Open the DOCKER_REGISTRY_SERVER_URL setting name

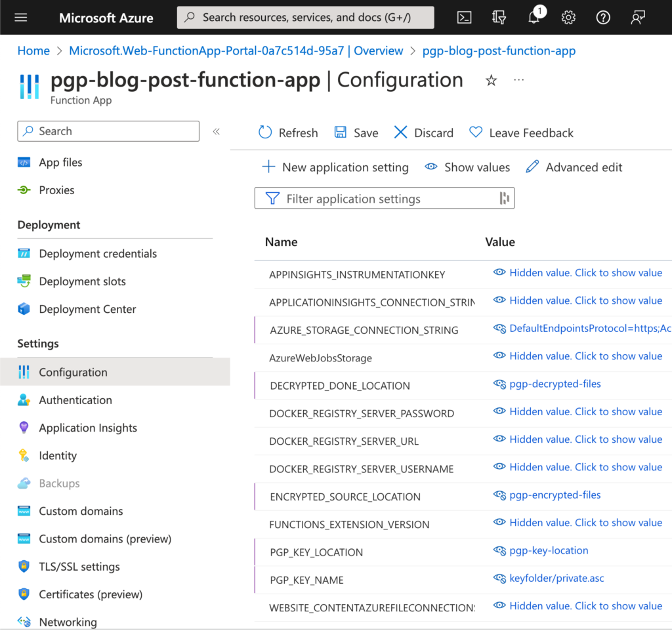click(x=344, y=441)
